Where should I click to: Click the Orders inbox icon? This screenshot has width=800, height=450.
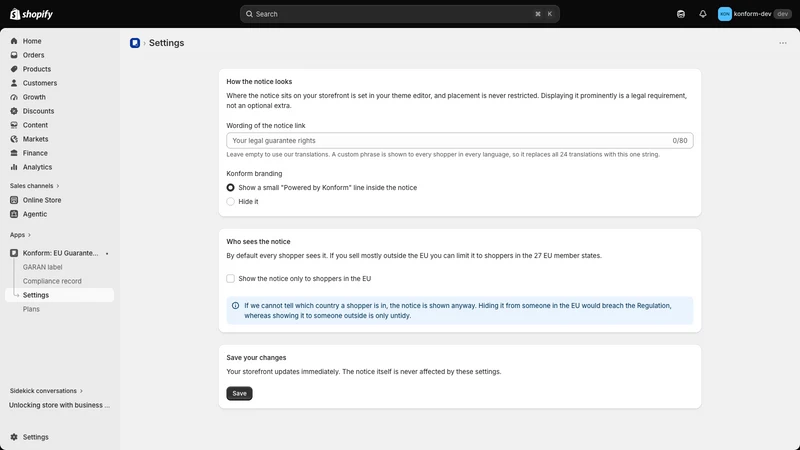point(14,55)
